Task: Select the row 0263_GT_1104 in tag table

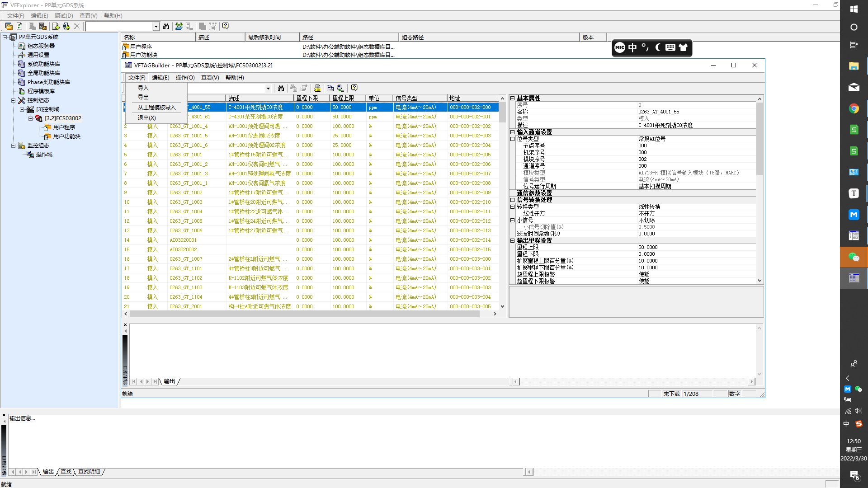Action: pyautogui.click(x=311, y=297)
